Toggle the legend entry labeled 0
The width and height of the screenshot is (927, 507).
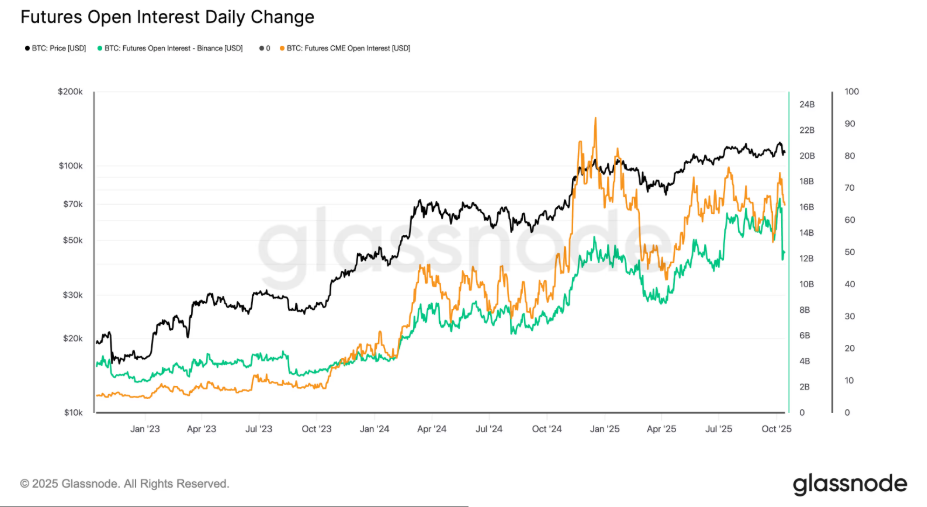[268, 48]
